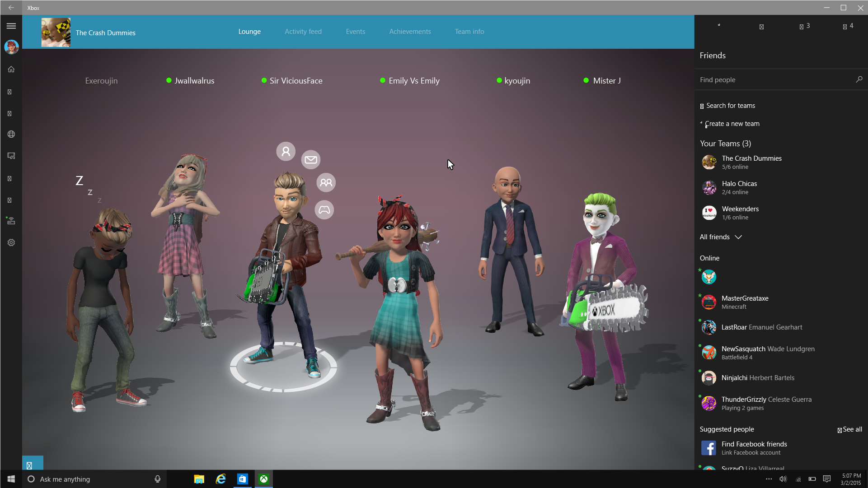
Task: Open the Achievements tab
Action: 410,32
